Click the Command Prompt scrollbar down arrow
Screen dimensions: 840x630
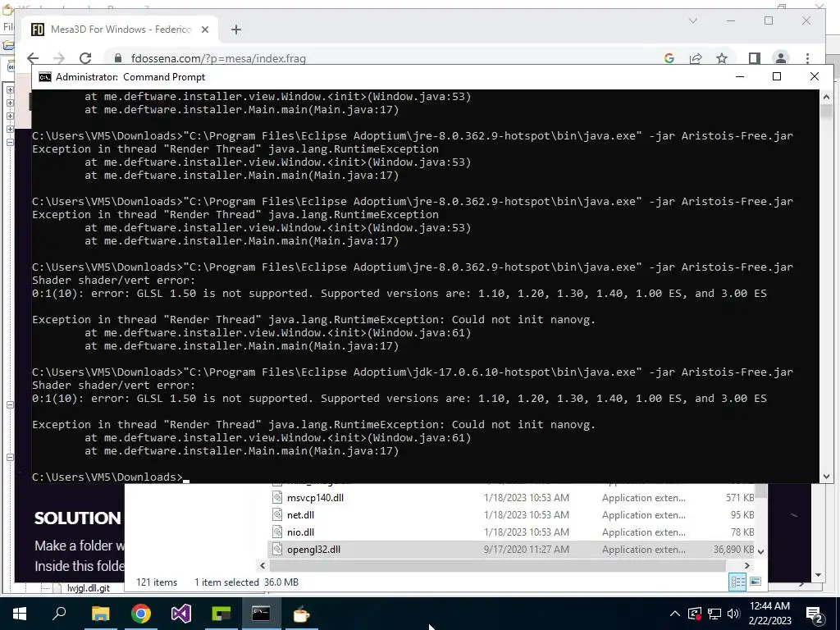[826, 477]
